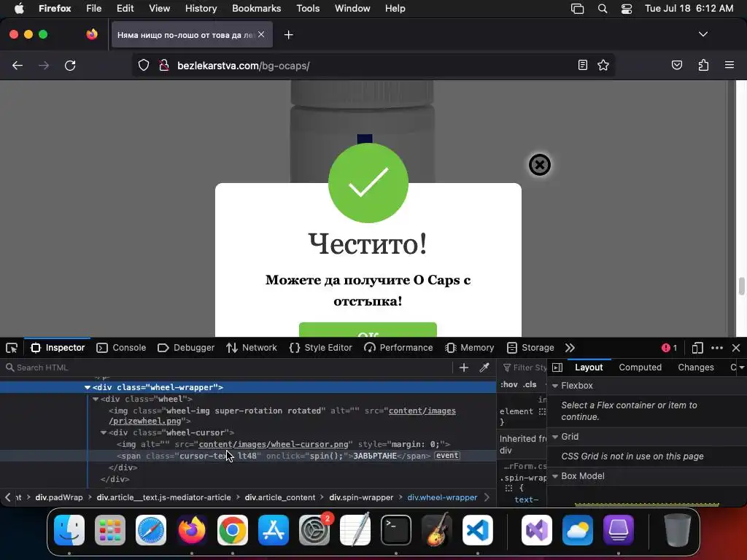The image size is (747, 560).
Task: Click the event badge on span
Action: click(447, 456)
